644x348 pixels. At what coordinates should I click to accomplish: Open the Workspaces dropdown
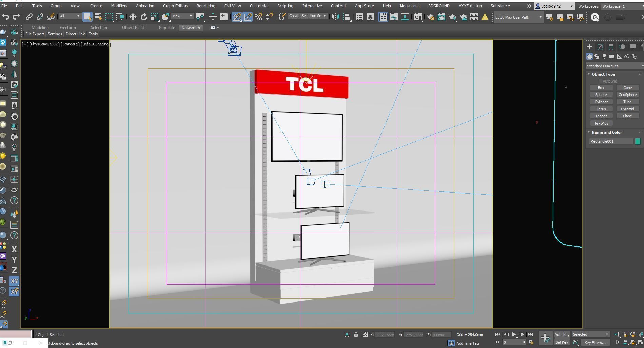click(622, 6)
